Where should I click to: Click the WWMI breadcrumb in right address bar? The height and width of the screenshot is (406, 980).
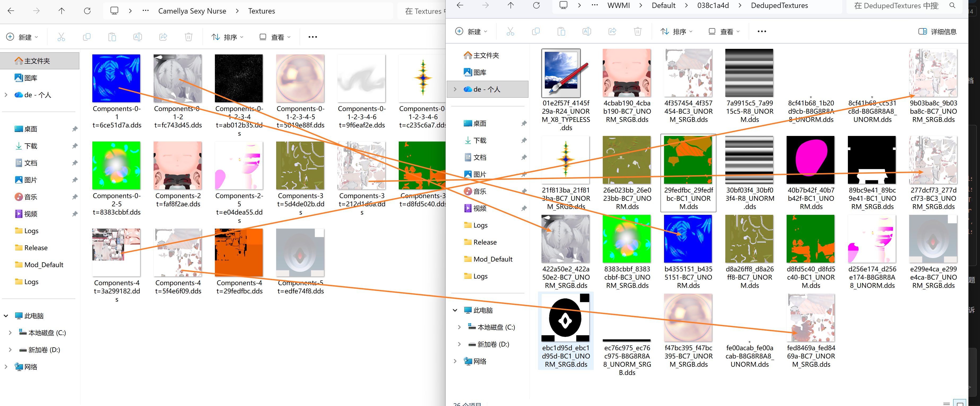click(x=618, y=5)
